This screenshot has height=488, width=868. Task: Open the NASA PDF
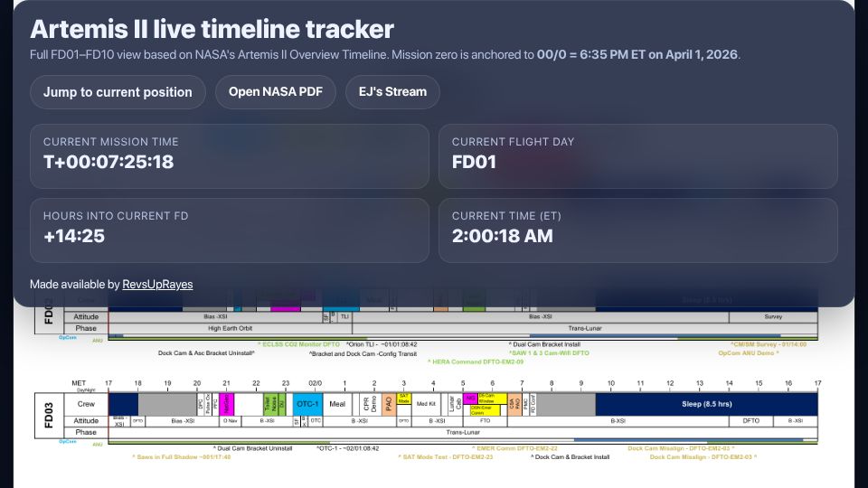point(276,92)
